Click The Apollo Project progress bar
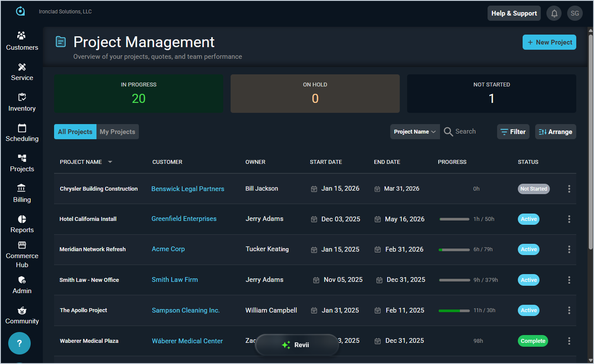The width and height of the screenshot is (594, 364). (454, 310)
